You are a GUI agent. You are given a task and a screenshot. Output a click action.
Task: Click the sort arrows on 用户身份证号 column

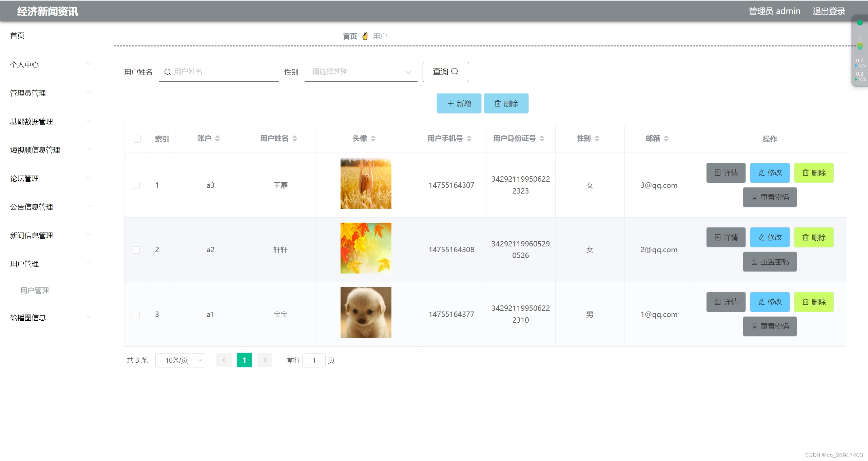click(542, 138)
